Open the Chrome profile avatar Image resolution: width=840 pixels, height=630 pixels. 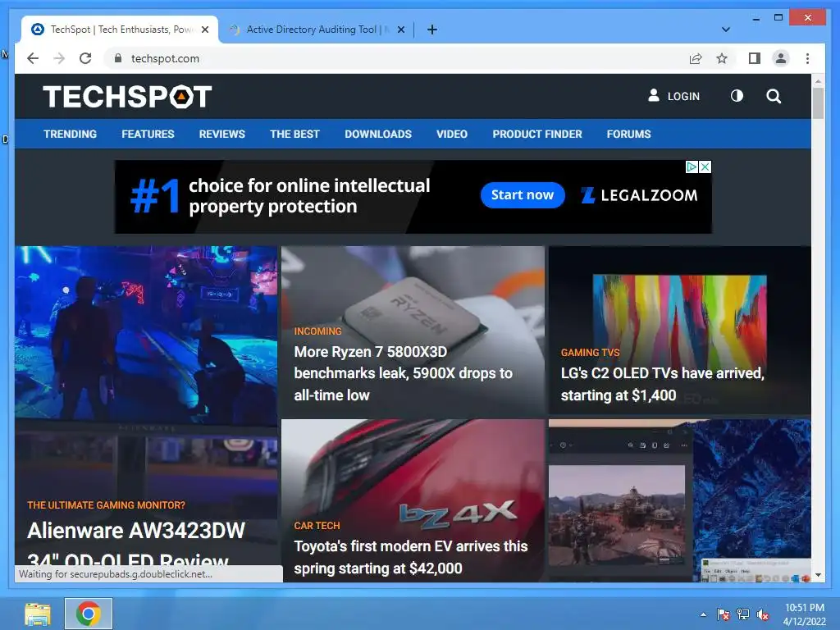tap(781, 58)
